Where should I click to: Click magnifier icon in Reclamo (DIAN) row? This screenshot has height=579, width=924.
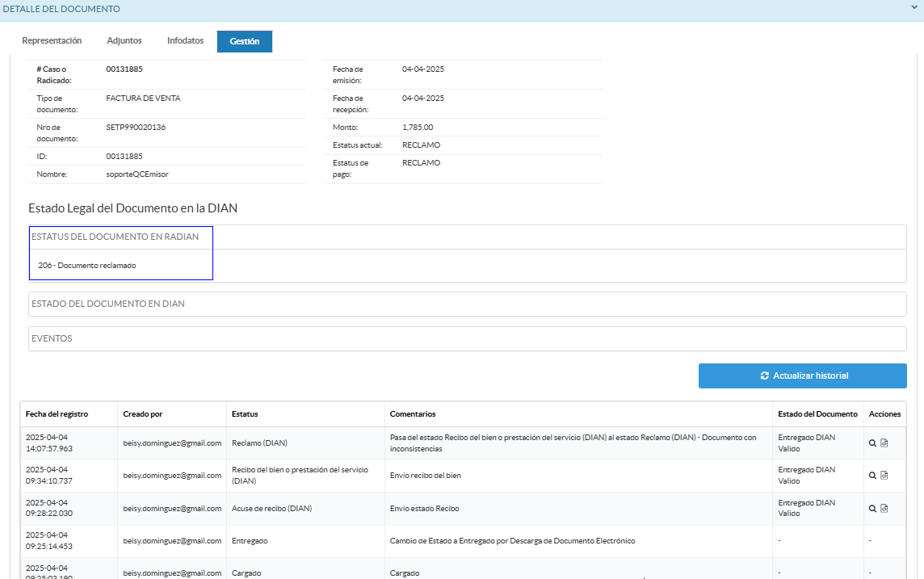point(872,443)
